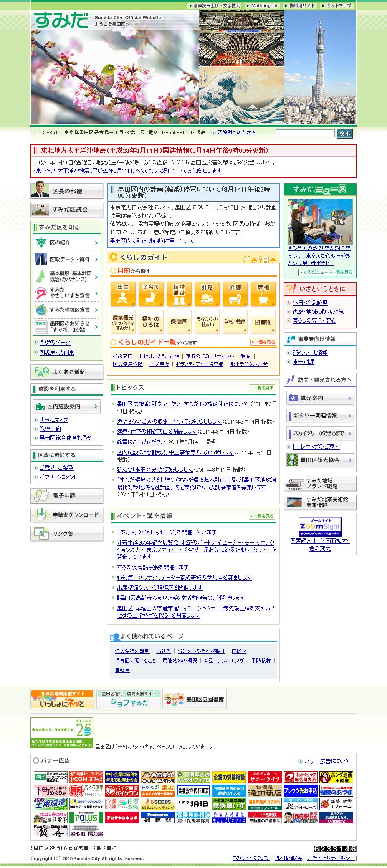
Task: Click the すみだニュース photo thumbnail
Action: click(320, 222)
